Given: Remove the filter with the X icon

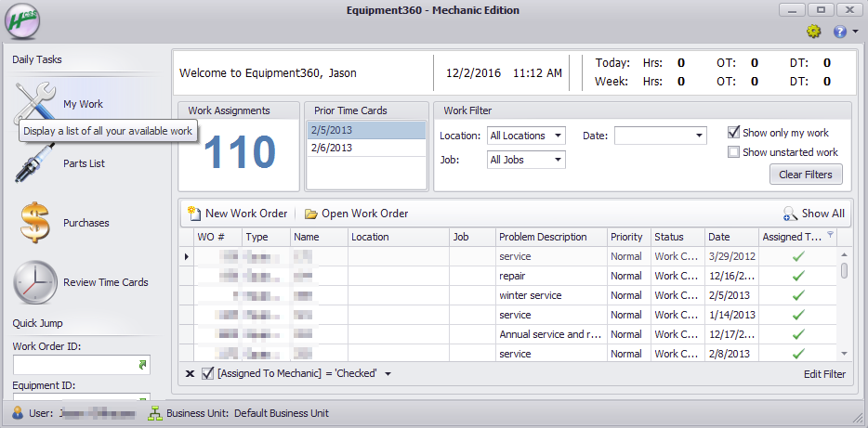Looking at the screenshot, I should click(190, 374).
